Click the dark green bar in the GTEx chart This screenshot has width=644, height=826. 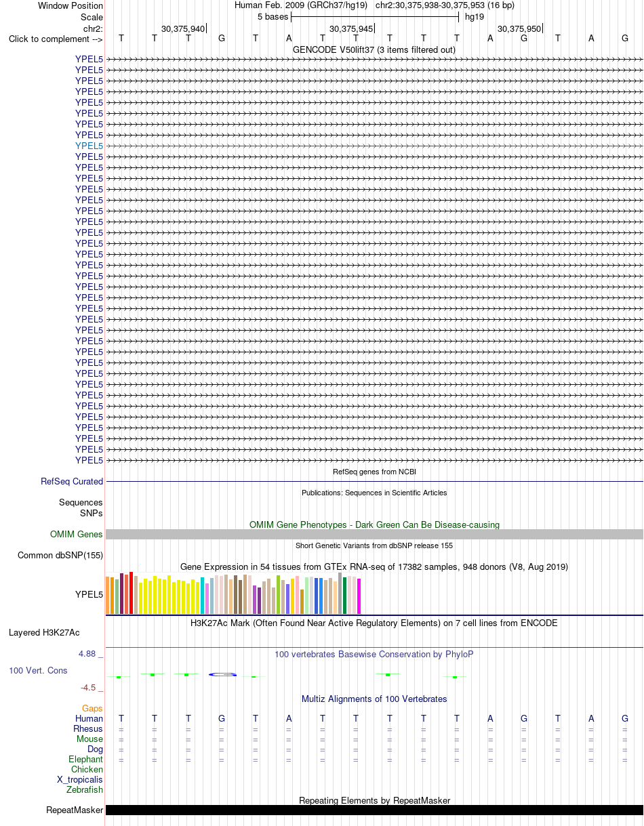(344, 596)
